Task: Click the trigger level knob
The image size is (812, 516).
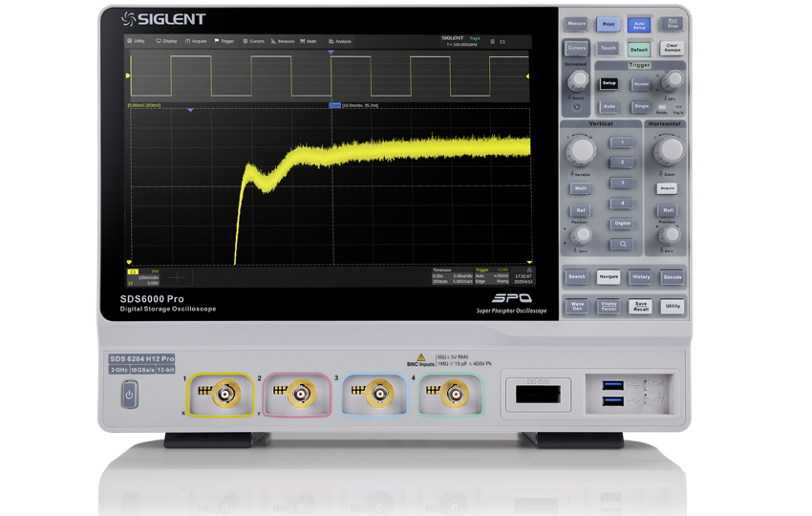Action: coord(673,79)
